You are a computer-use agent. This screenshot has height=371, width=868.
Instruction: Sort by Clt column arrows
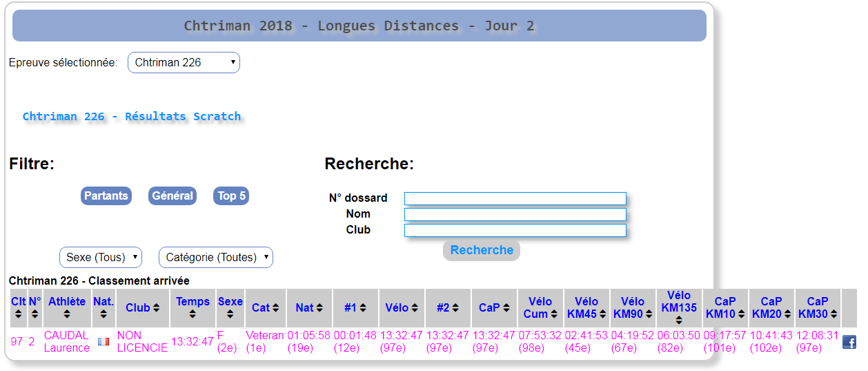pyautogui.click(x=19, y=314)
